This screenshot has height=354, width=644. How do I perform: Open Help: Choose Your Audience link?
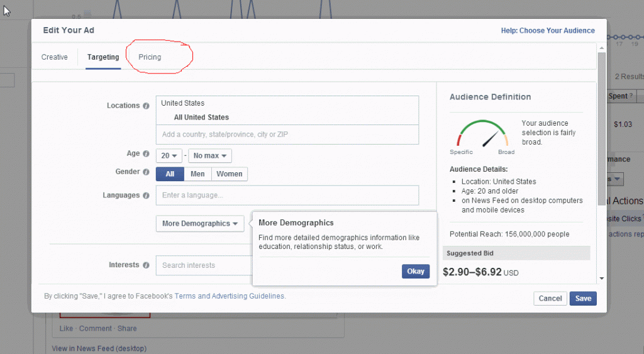coord(548,31)
